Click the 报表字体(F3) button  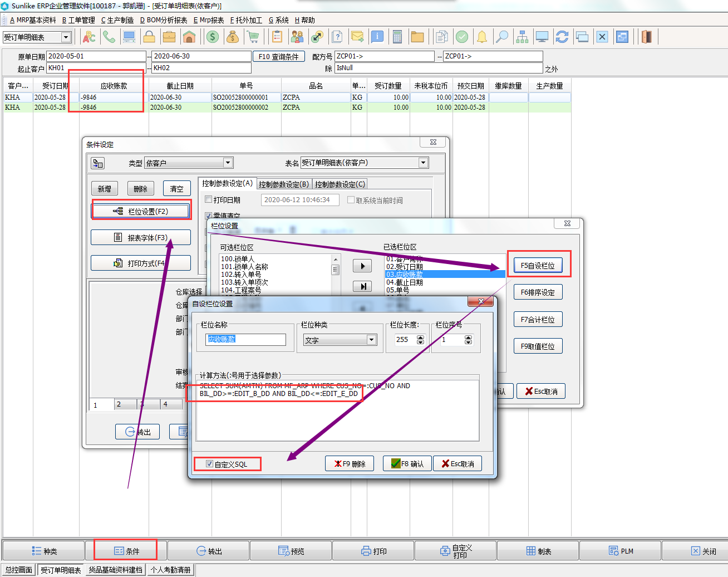(x=141, y=237)
